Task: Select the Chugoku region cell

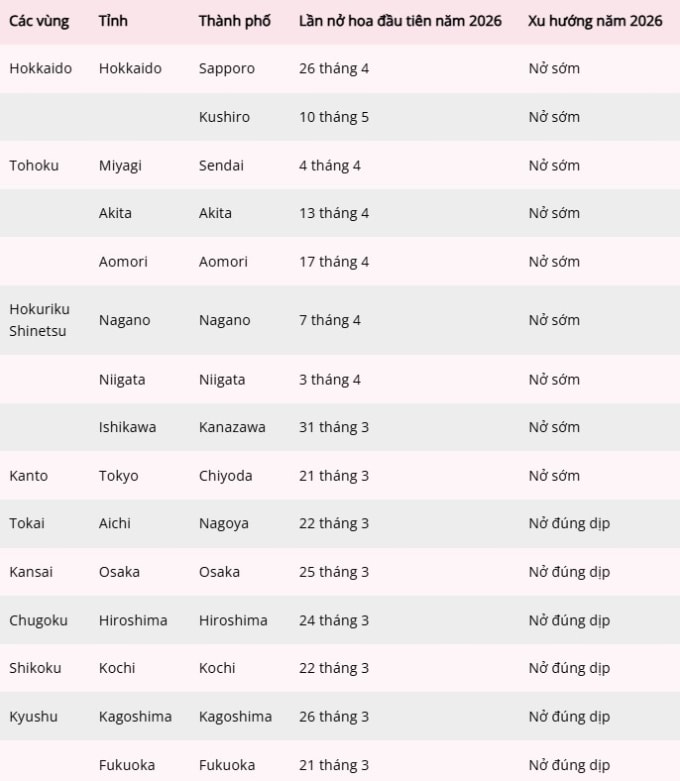Action: coord(38,620)
